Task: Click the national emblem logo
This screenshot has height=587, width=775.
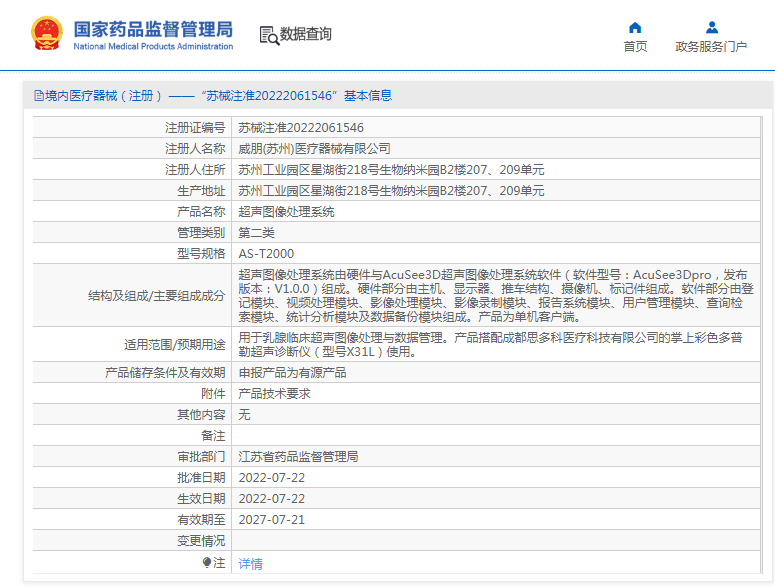Action: coord(47,33)
